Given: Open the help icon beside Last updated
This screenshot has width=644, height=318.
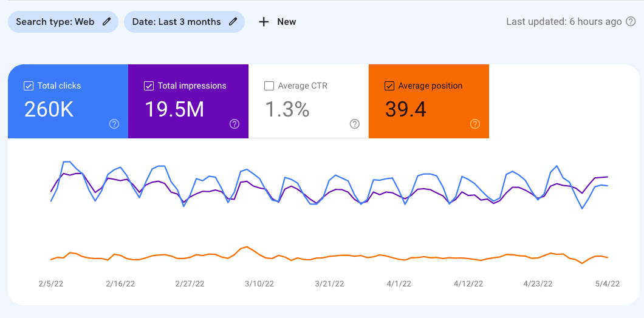Looking at the screenshot, I should coord(631,22).
